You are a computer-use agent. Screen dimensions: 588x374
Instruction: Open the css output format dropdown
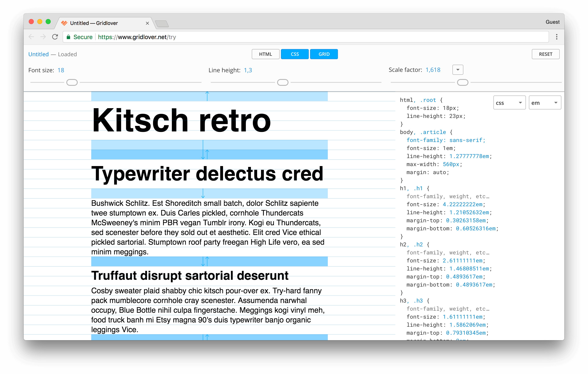pyautogui.click(x=509, y=103)
